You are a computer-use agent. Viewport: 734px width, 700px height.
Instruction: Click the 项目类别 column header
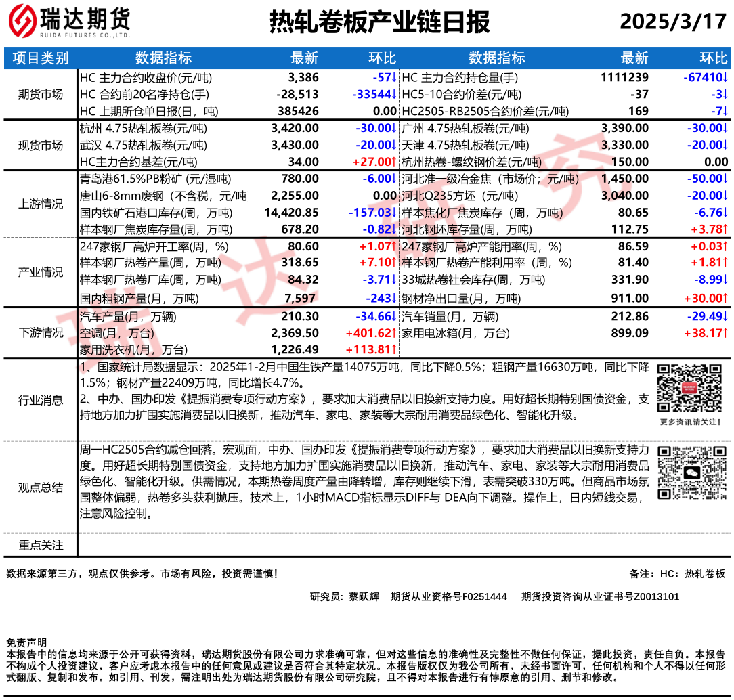point(40,58)
